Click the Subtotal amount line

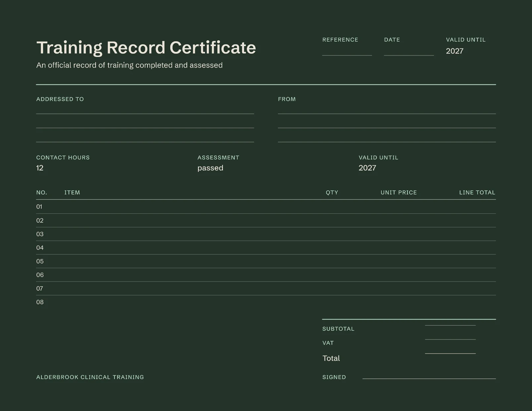coord(450,325)
